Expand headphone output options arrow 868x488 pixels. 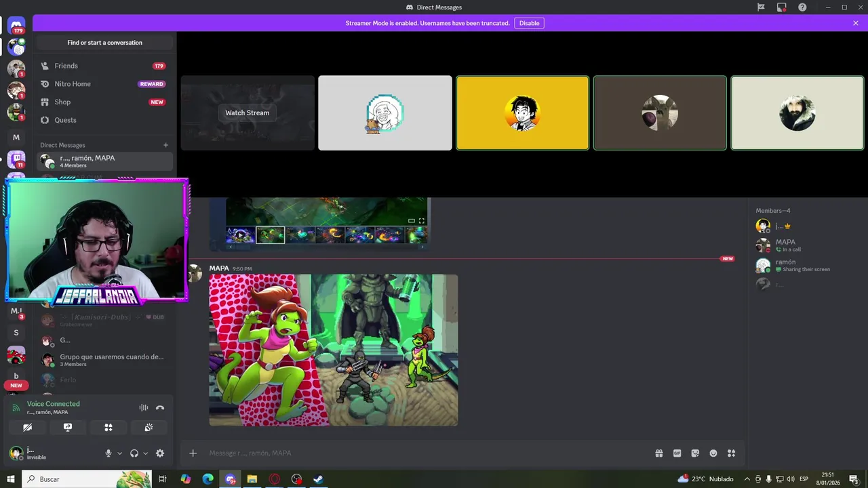click(145, 453)
